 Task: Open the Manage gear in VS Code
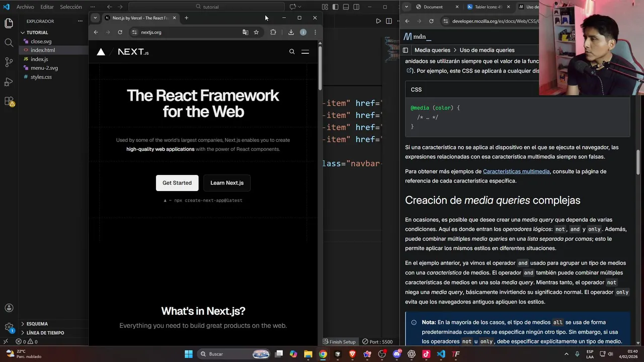click(x=9, y=327)
